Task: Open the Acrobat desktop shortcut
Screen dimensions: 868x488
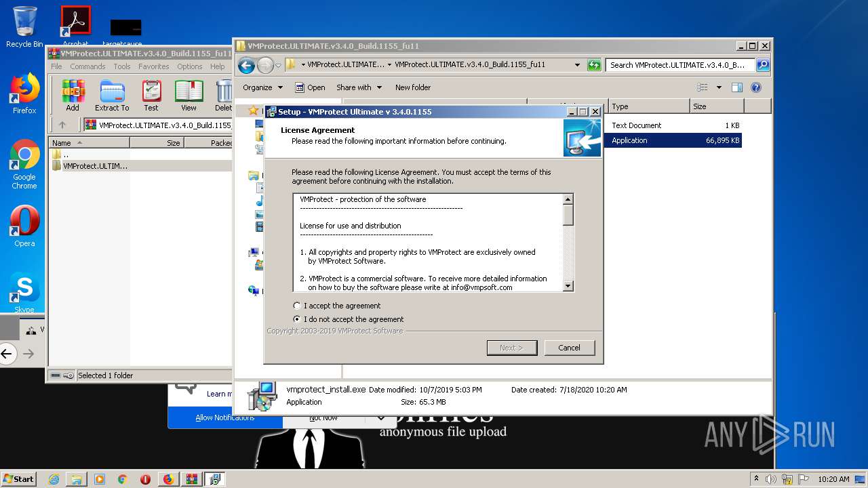Action: click(x=75, y=27)
